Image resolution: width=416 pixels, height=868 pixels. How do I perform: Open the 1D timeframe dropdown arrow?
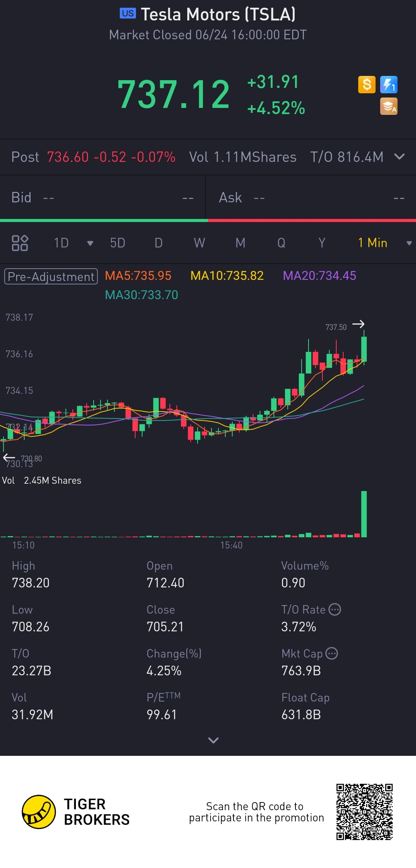(90, 243)
